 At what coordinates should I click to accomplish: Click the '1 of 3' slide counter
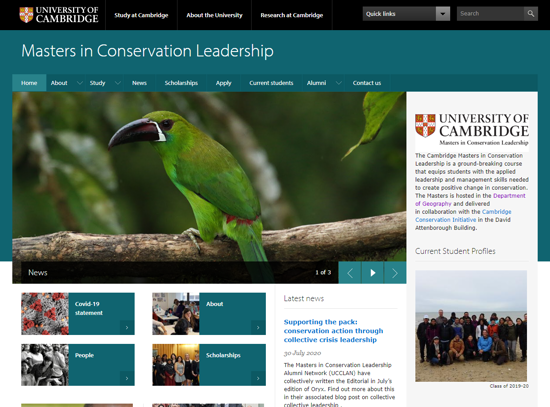(323, 272)
